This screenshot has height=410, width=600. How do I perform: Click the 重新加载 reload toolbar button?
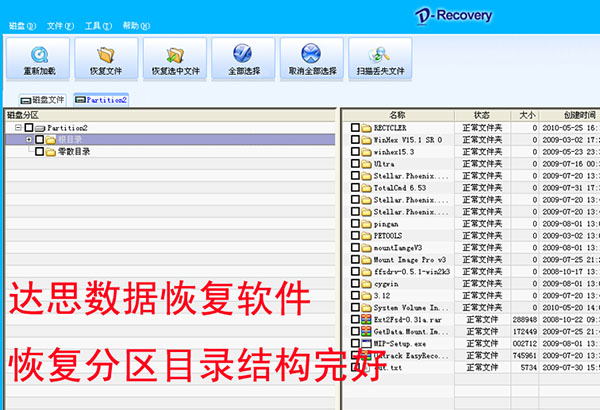[x=38, y=59]
